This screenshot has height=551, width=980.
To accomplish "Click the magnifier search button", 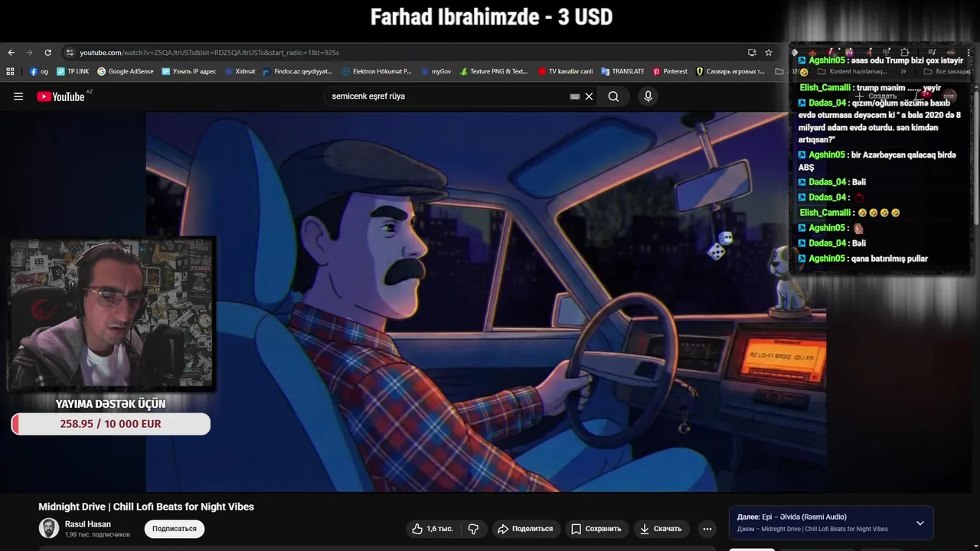I will click(613, 96).
